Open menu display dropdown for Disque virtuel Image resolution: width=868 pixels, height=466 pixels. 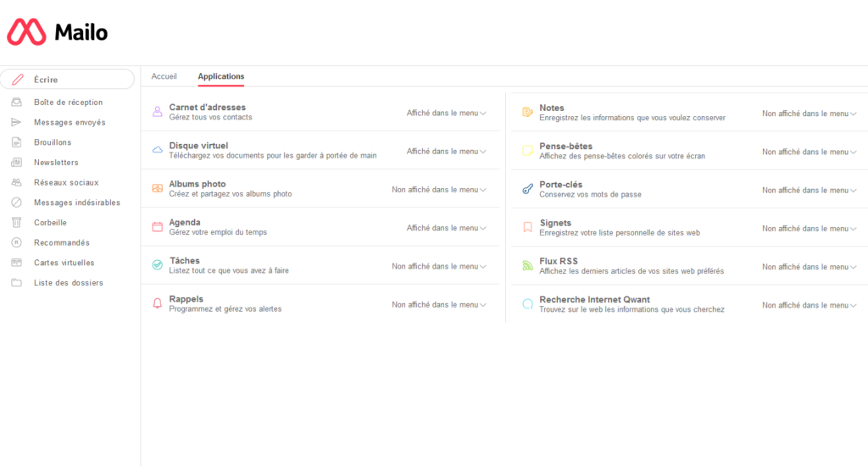tap(446, 151)
